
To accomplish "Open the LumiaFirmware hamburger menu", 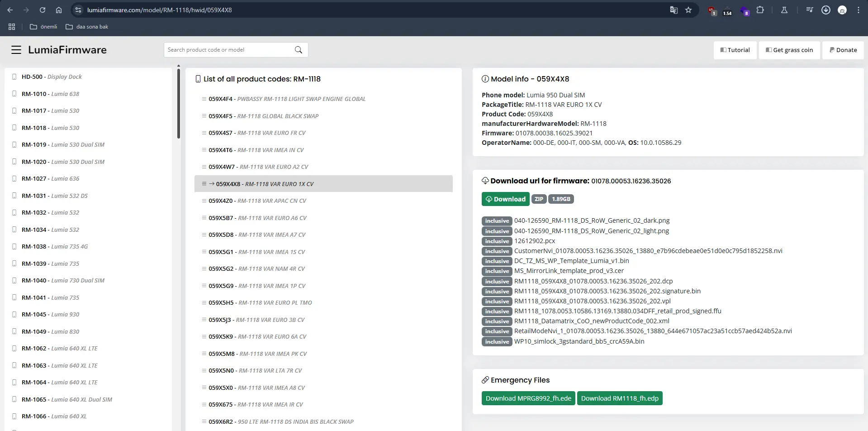I will click(x=16, y=50).
